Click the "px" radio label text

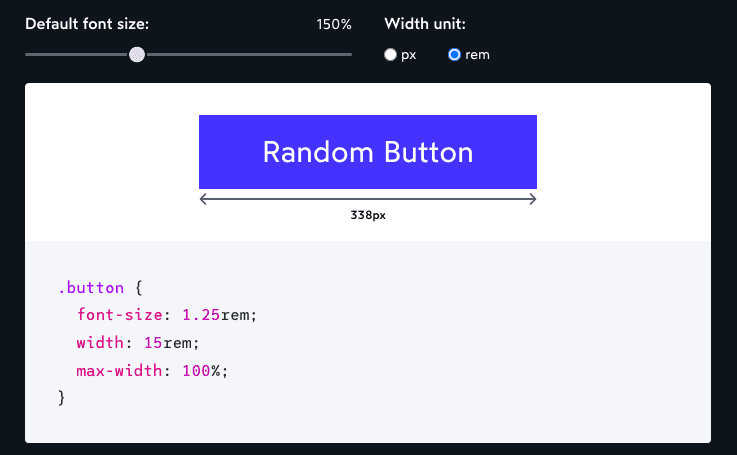point(408,55)
